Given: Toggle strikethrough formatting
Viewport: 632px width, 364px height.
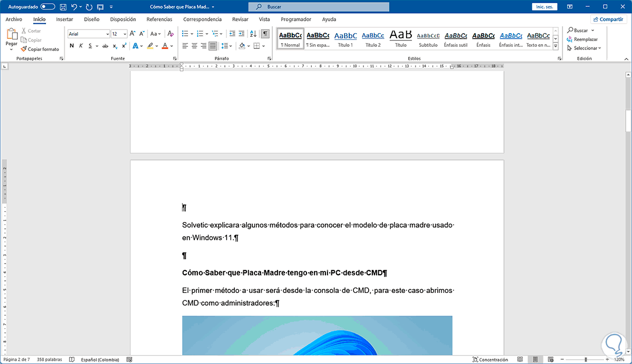Looking at the screenshot, I should [105, 46].
